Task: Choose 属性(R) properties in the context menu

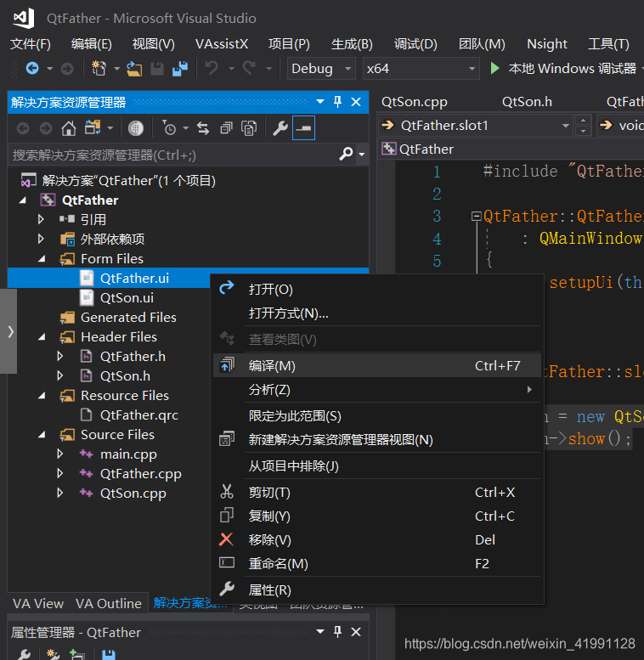Action: (x=377, y=590)
